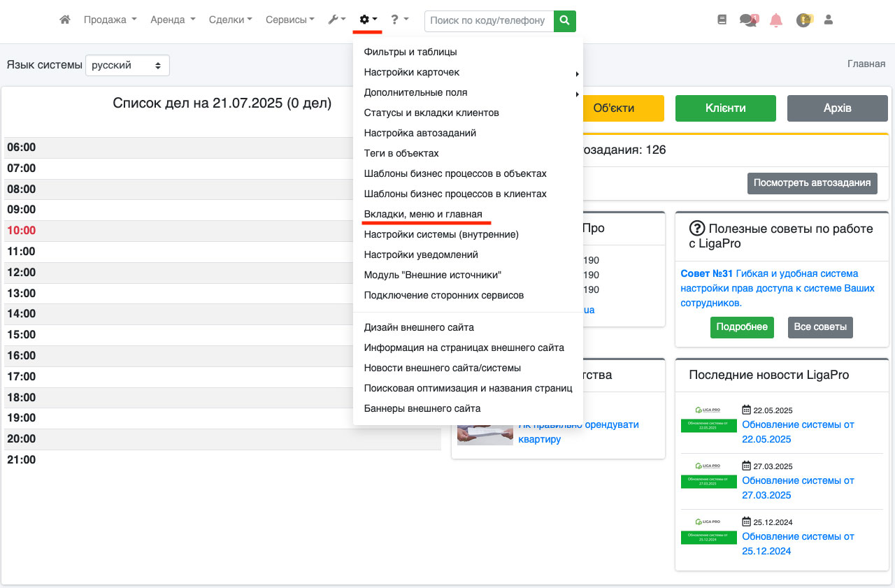The width and height of the screenshot is (895, 588).
Task: Open the question mark help menu
Action: pyautogui.click(x=399, y=20)
